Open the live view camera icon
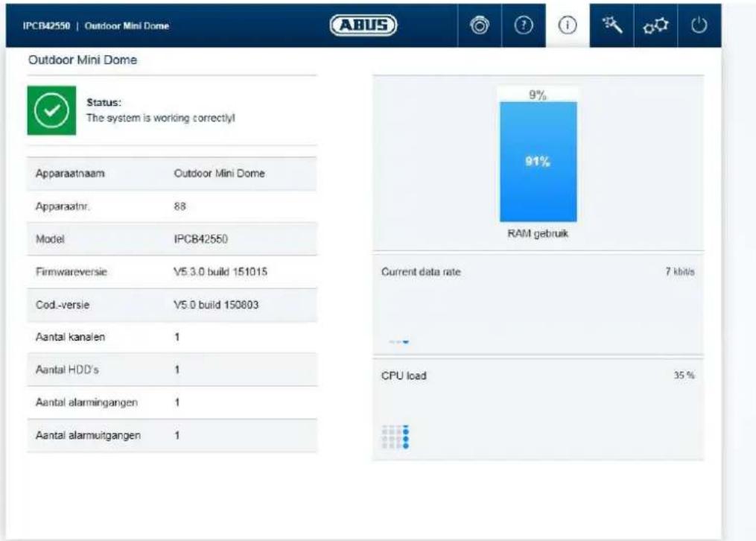Viewport: 756px width, 541px height. tap(479, 25)
